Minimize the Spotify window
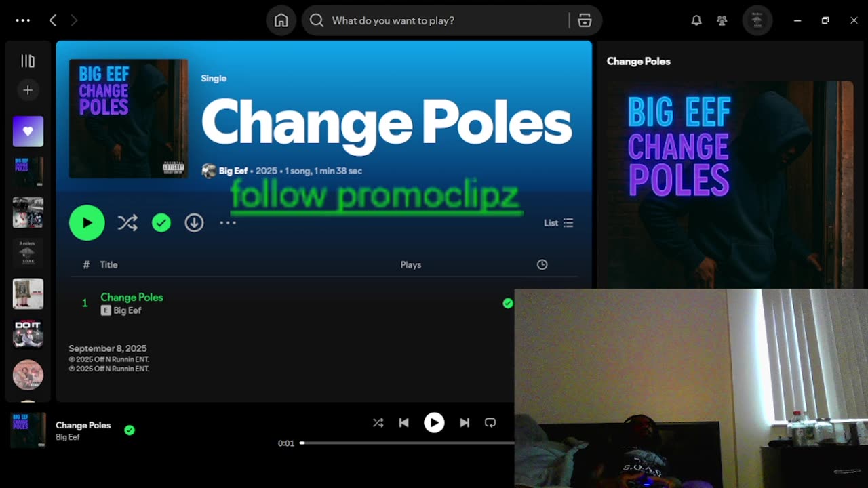 tap(797, 20)
